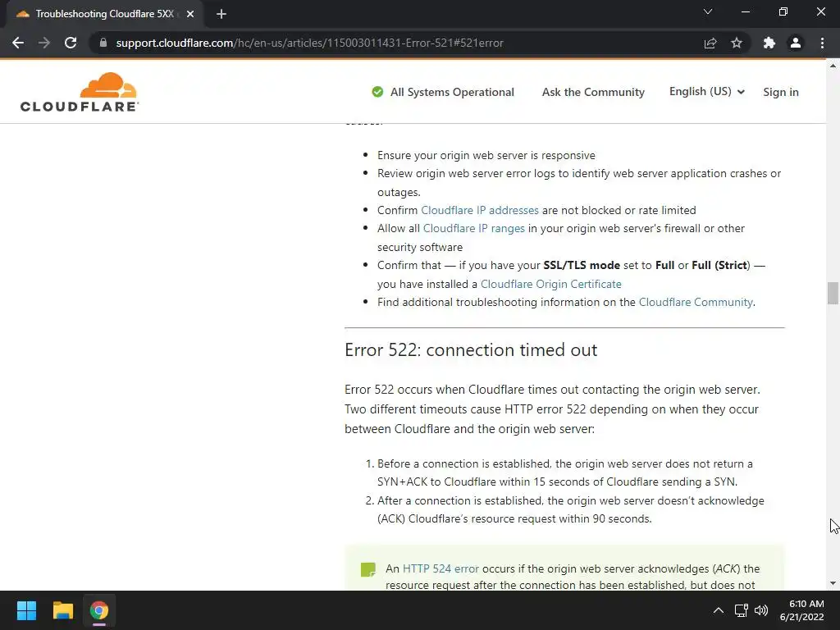
Task: Open a new browser tab
Action: tap(221, 14)
